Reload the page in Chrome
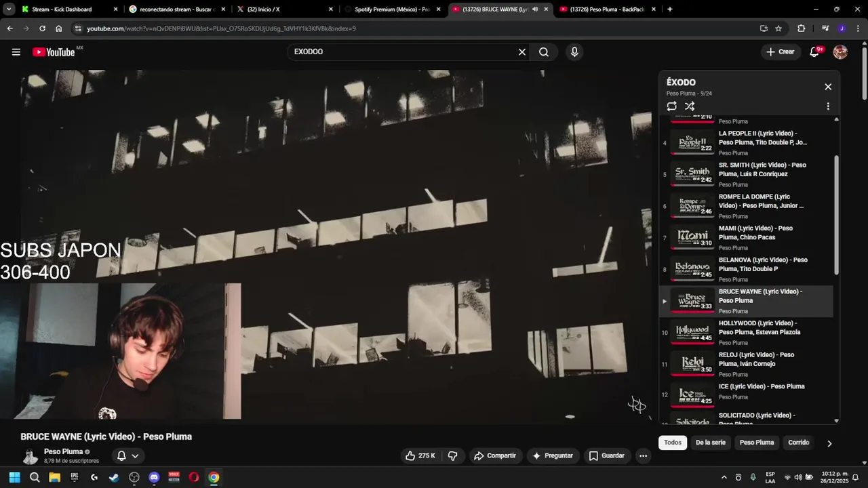This screenshot has width=868, height=488. (x=42, y=28)
